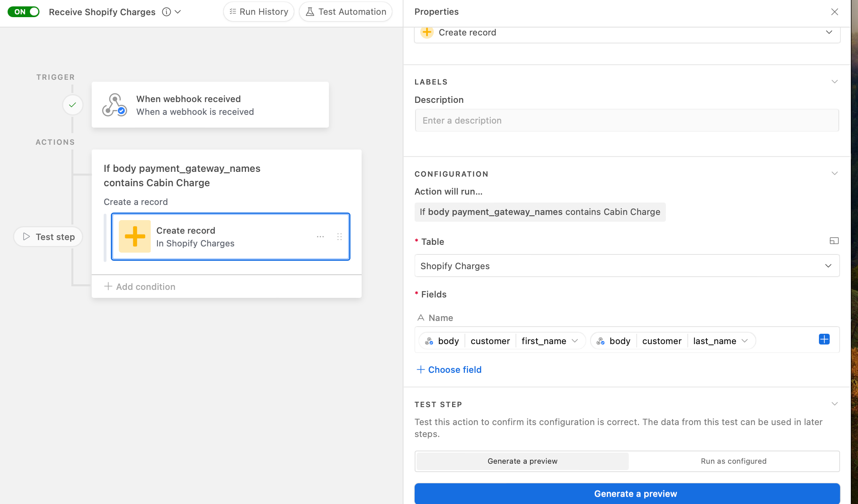Viewport: 858px width, 504px height.
Task: Open the table view icon beside Table
Action: click(x=834, y=241)
